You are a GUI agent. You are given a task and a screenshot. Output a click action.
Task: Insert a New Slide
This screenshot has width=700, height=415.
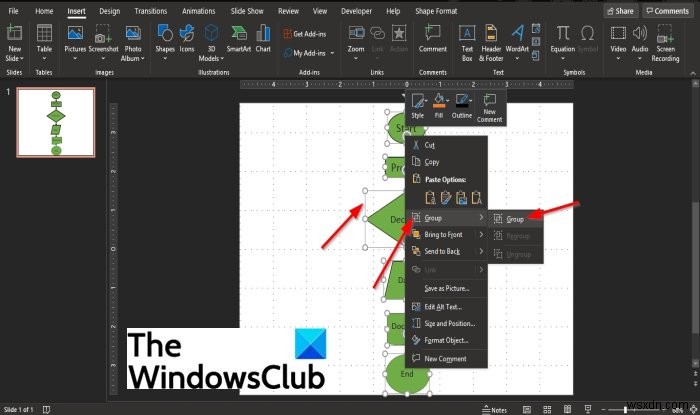[x=14, y=42]
